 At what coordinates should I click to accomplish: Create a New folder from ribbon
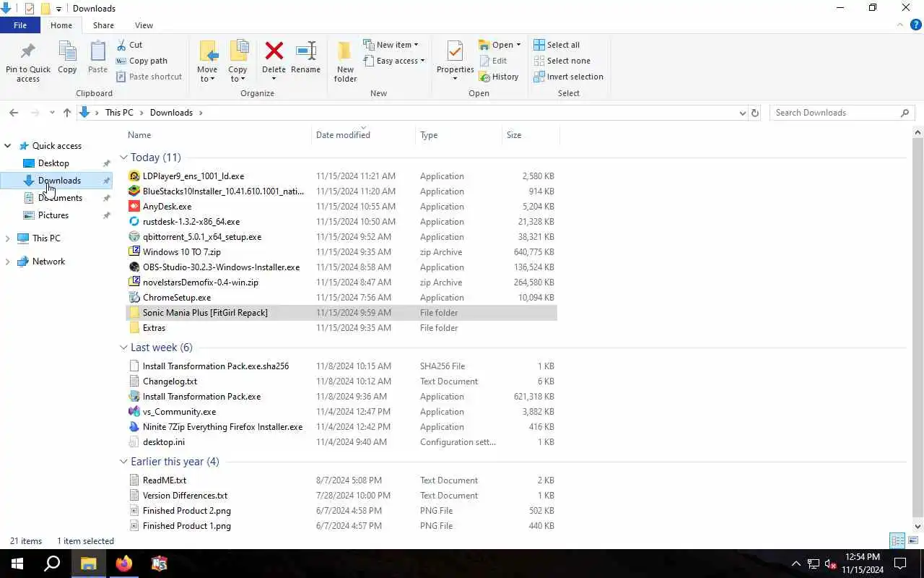tap(345, 61)
